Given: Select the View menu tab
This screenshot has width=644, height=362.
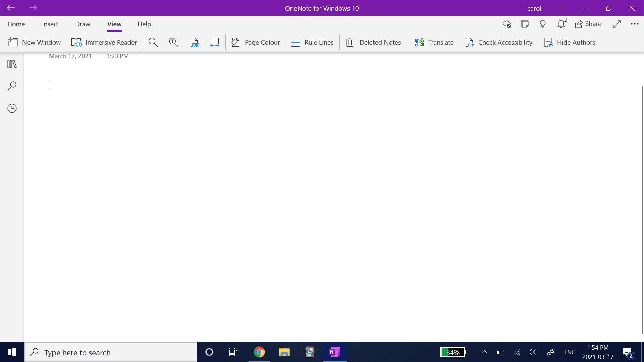Looking at the screenshot, I should pyautogui.click(x=115, y=24).
